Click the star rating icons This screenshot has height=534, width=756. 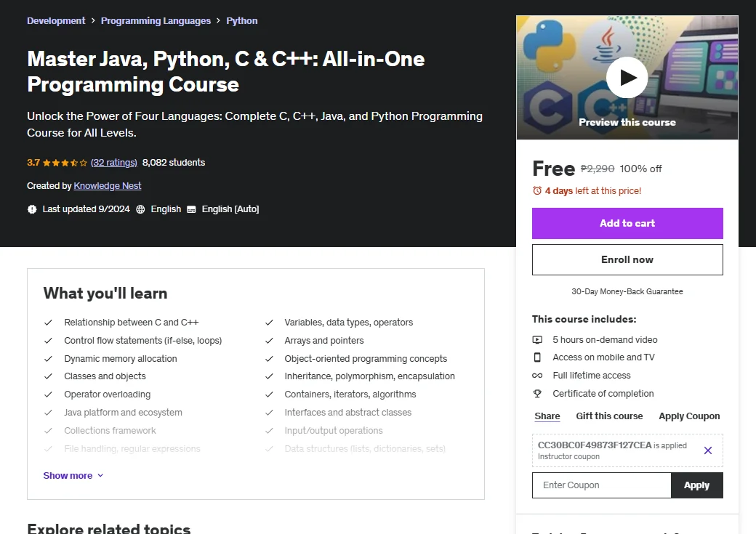tap(65, 163)
